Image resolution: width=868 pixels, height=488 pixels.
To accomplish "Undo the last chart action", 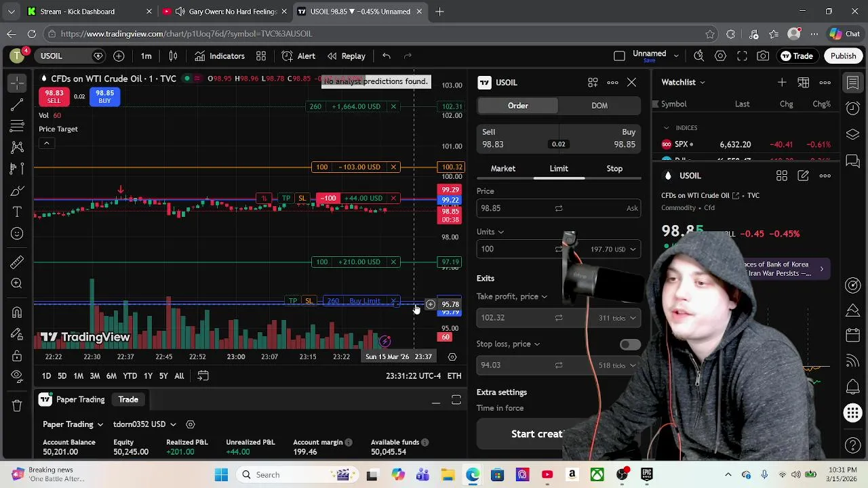I will tap(386, 56).
